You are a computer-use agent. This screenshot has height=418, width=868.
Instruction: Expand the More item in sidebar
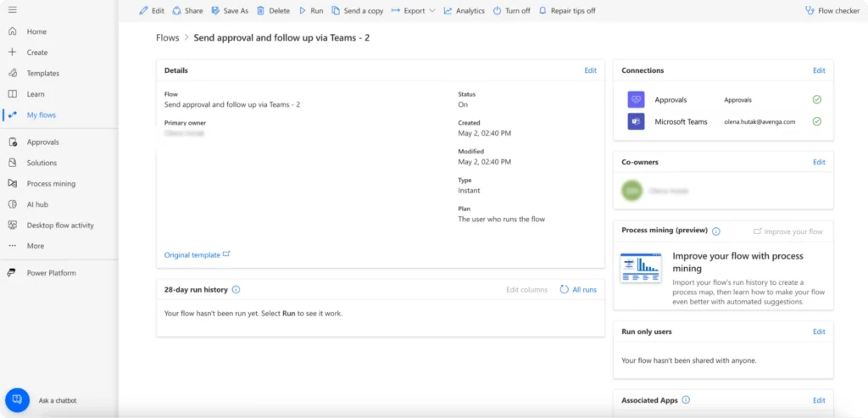point(35,246)
